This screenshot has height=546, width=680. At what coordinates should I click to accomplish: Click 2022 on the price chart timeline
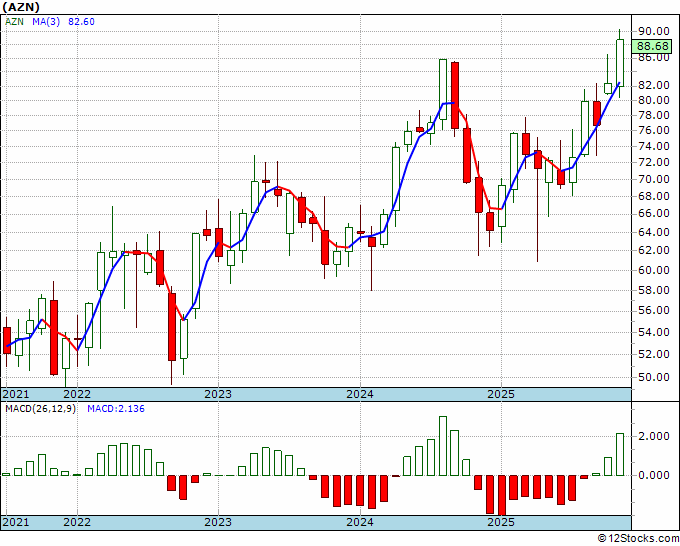click(x=77, y=394)
